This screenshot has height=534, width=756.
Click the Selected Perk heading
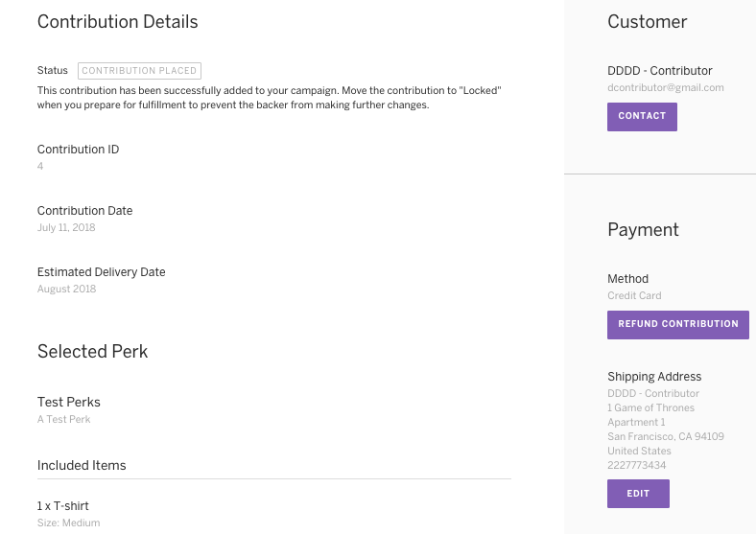pos(92,351)
